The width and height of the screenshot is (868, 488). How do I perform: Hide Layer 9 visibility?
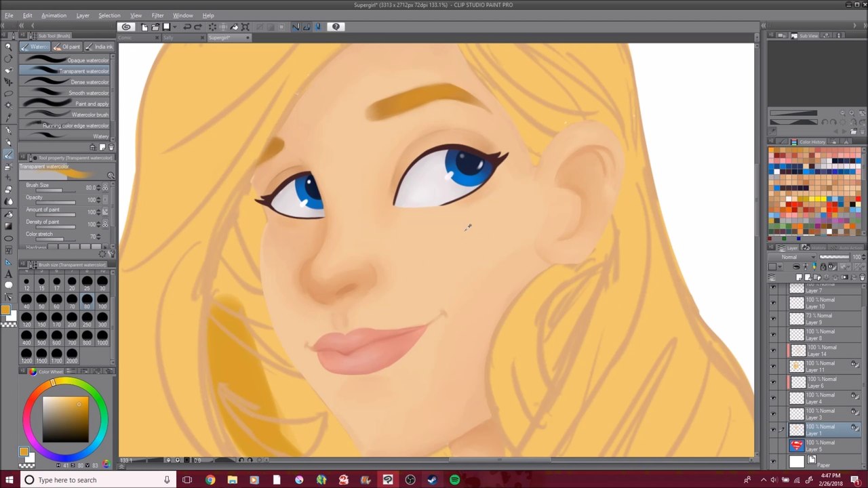tap(773, 319)
